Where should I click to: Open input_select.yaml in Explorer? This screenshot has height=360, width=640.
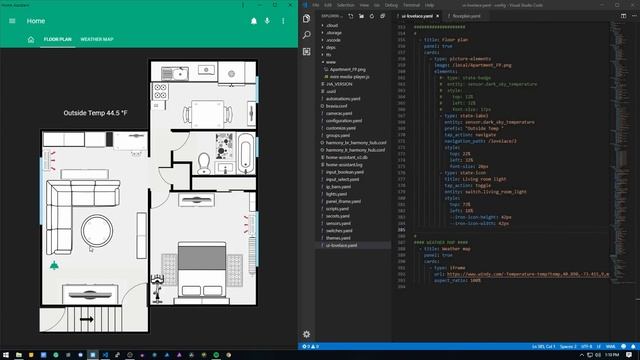342,180
